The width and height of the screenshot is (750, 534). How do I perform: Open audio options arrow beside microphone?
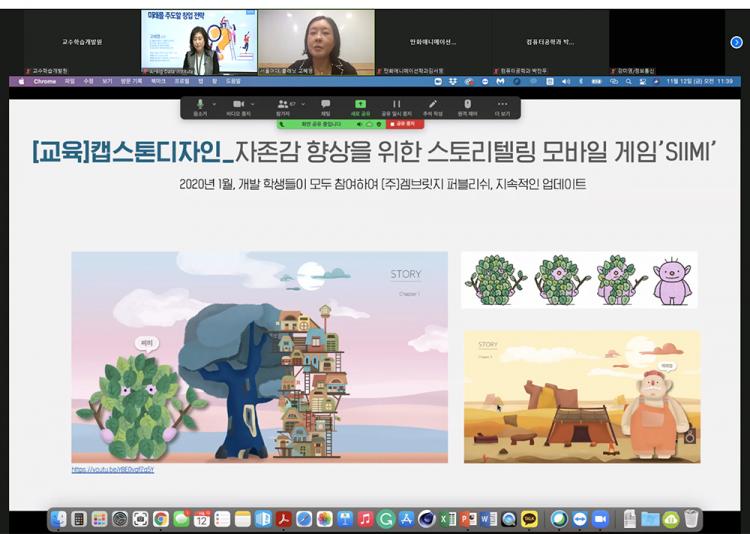point(215,103)
